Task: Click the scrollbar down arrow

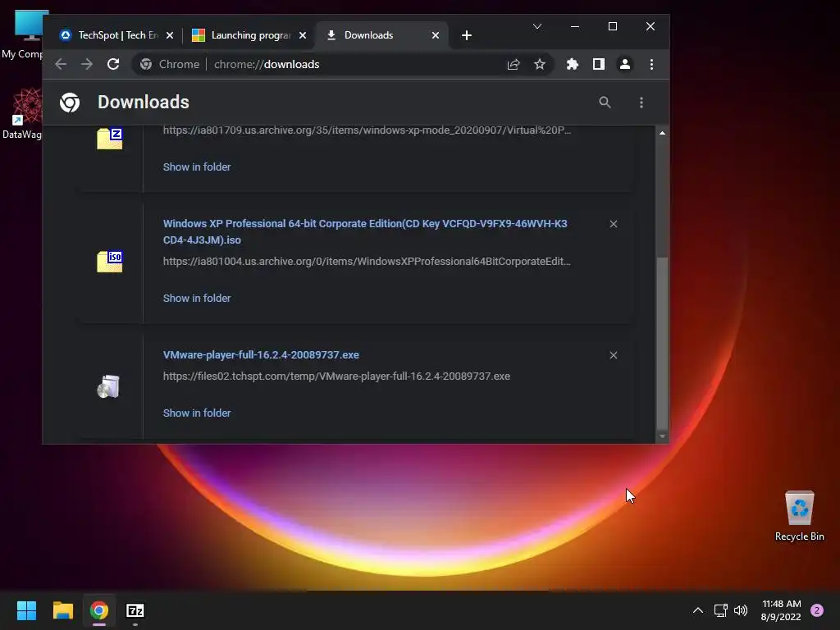Action: click(x=662, y=436)
